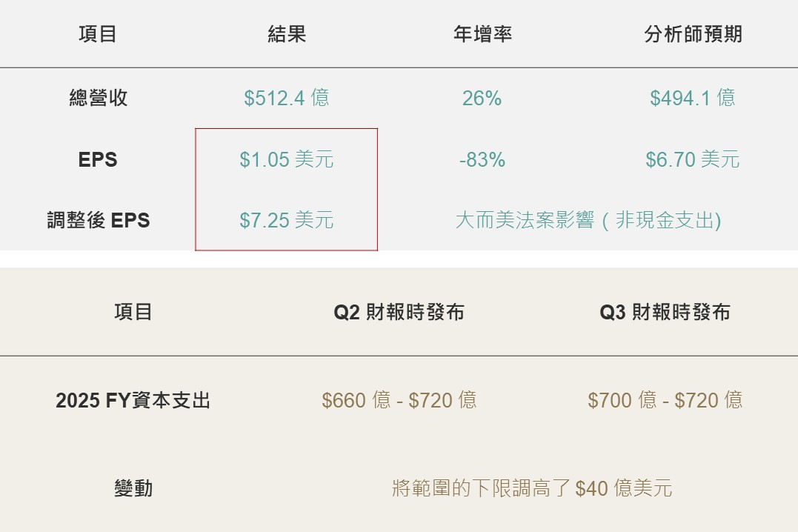
Task: Select the 2025 FY資本支出 row label
Action: pyautogui.click(x=133, y=400)
